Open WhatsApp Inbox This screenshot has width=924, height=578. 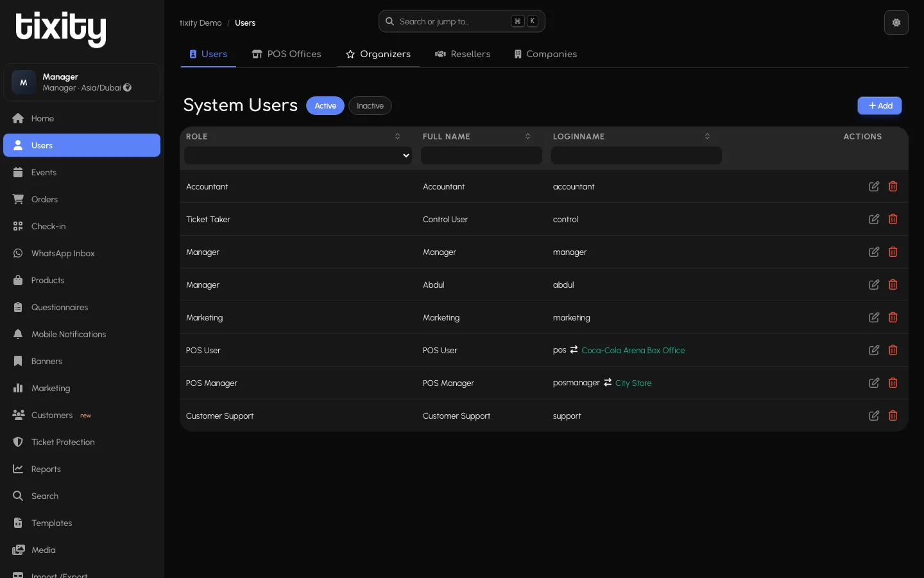point(82,253)
